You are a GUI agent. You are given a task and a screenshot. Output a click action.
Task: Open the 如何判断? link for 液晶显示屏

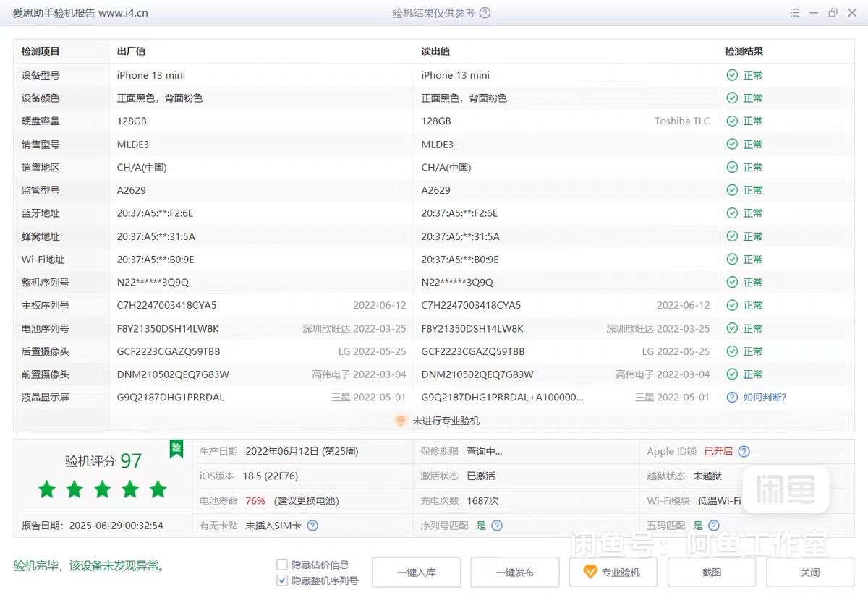(764, 398)
